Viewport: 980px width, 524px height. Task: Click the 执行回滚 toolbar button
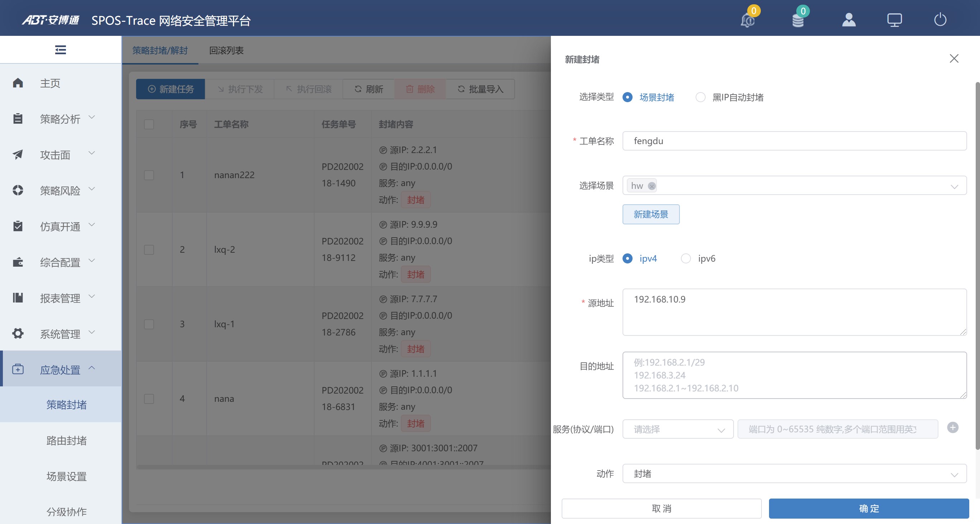(308, 89)
